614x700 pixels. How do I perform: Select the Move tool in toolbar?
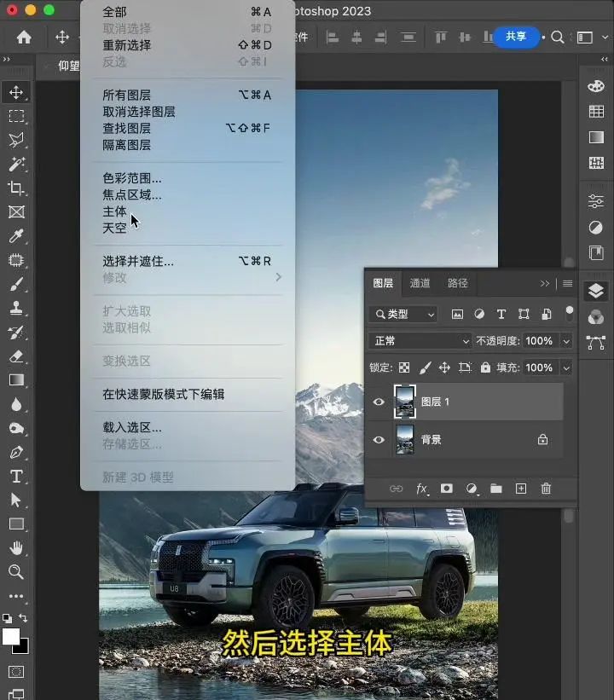point(16,92)
